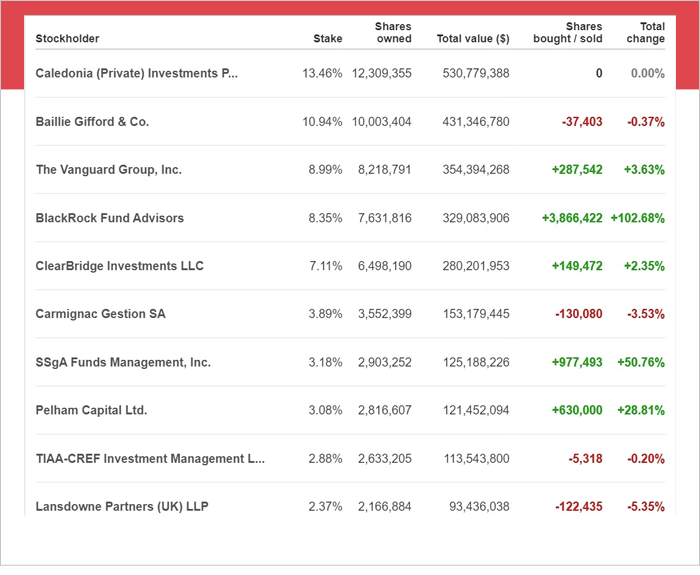Image resolution: width=700 pixels, height=575 pixels.
Task: Click shares owned 2,633,205
Action: click(385, 459)
